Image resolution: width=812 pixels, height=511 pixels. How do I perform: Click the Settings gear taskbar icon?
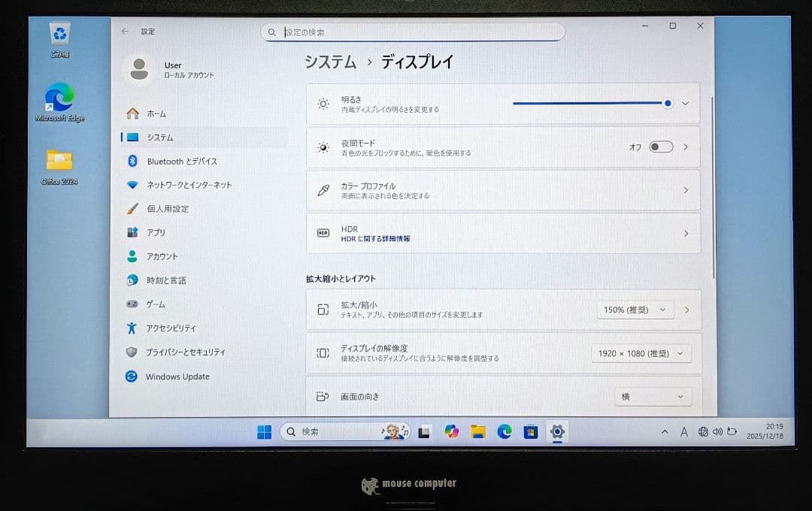tap(557, 432)
